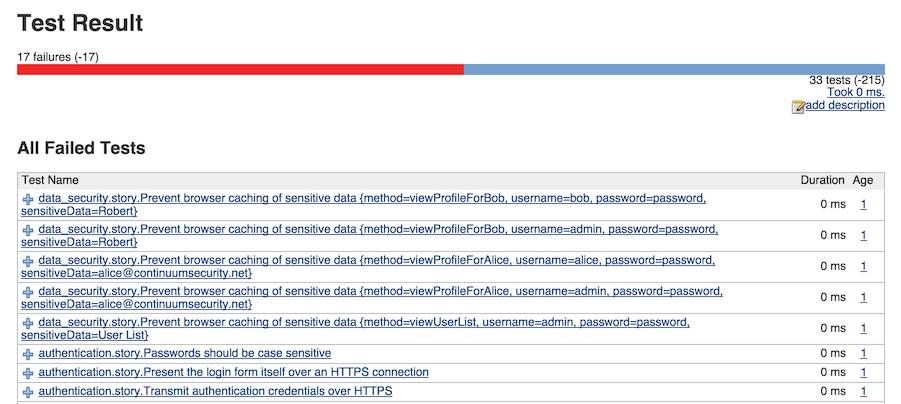Expand the viewProfileForBob username=admin test details

click(28, 230)
